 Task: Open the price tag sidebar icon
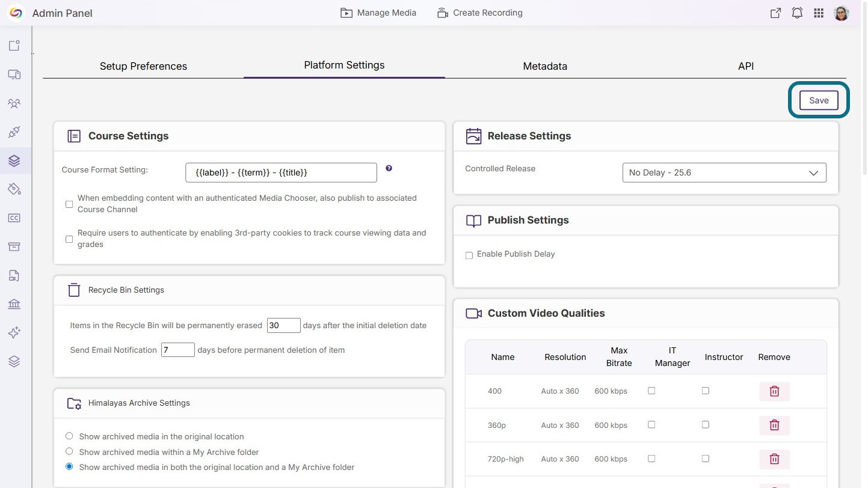point(14,189)
